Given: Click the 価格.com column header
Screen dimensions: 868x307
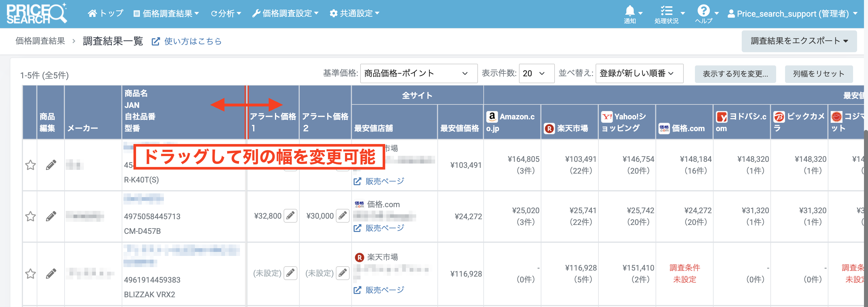Looking at the screenshot, I should [x=684, y=122].
